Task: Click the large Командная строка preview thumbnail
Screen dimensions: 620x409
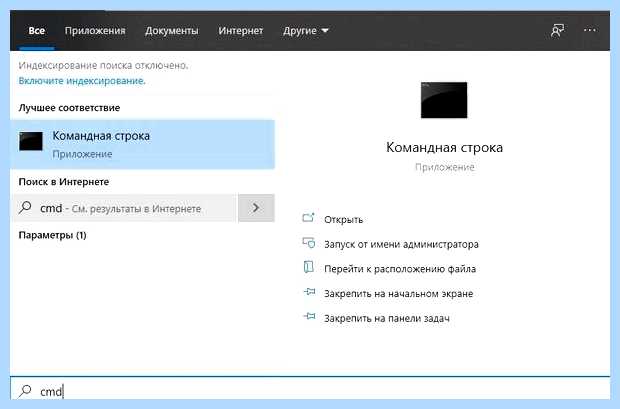Action: (444, 100)
